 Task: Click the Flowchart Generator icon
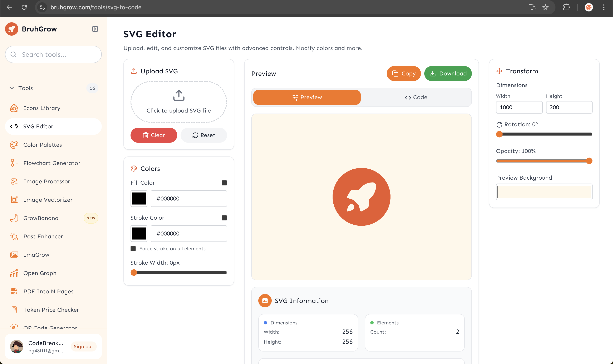[x=14, y=163]
